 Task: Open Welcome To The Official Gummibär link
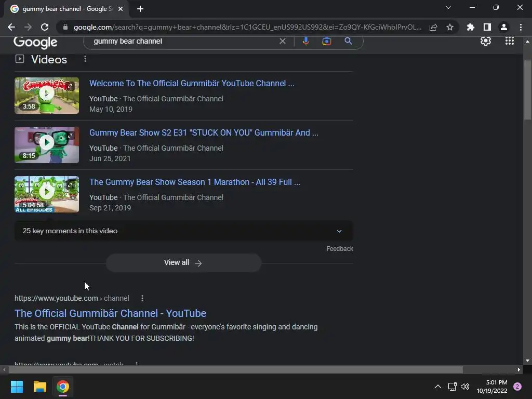192,84
